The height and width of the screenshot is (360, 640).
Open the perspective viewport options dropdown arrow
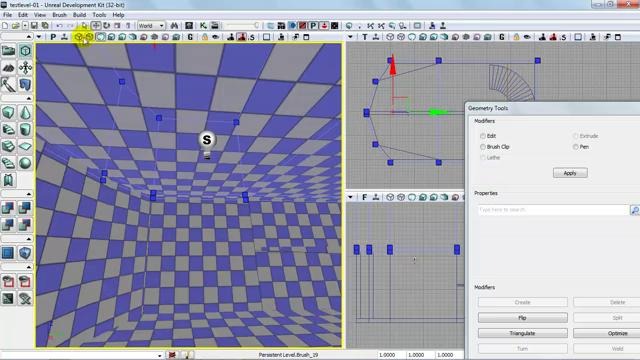(x=39, y=37)
